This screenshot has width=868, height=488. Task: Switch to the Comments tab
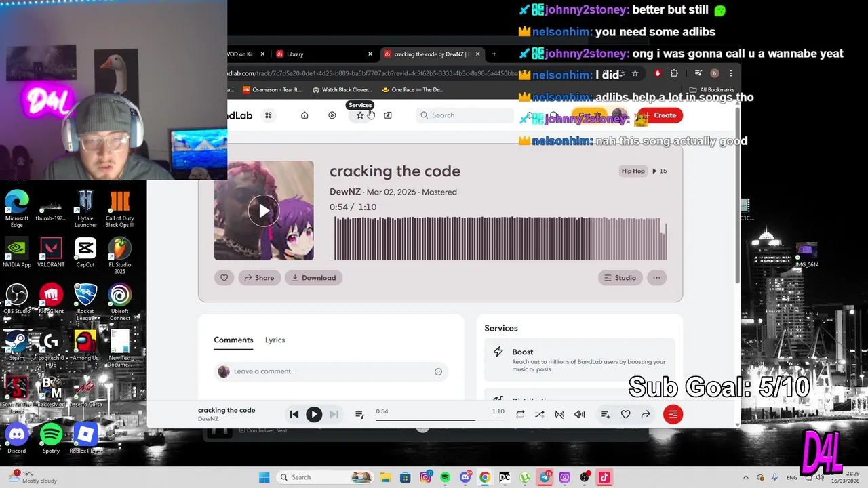coord(233,340)
